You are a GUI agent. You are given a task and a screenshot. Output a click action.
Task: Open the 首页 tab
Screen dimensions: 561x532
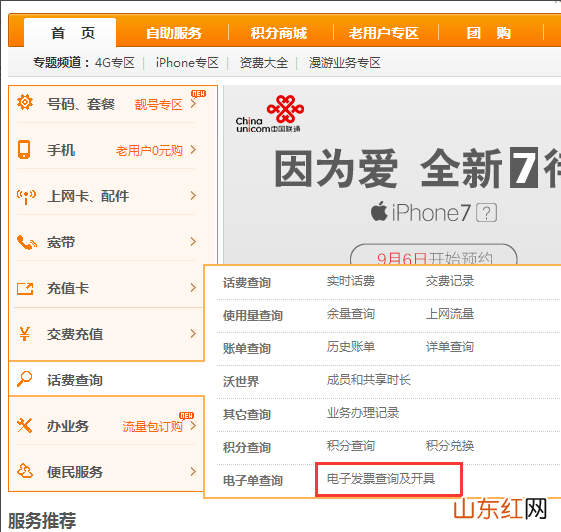click(70, 33)
